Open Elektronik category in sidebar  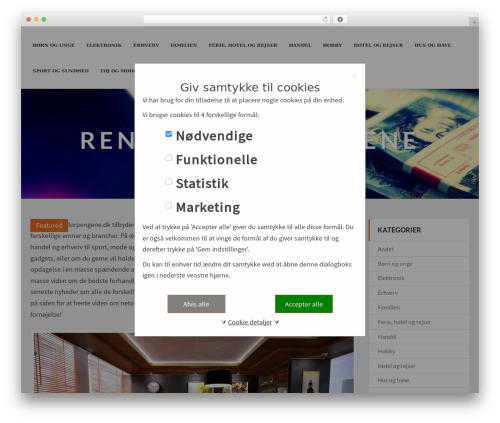click(x=391, y=278)
